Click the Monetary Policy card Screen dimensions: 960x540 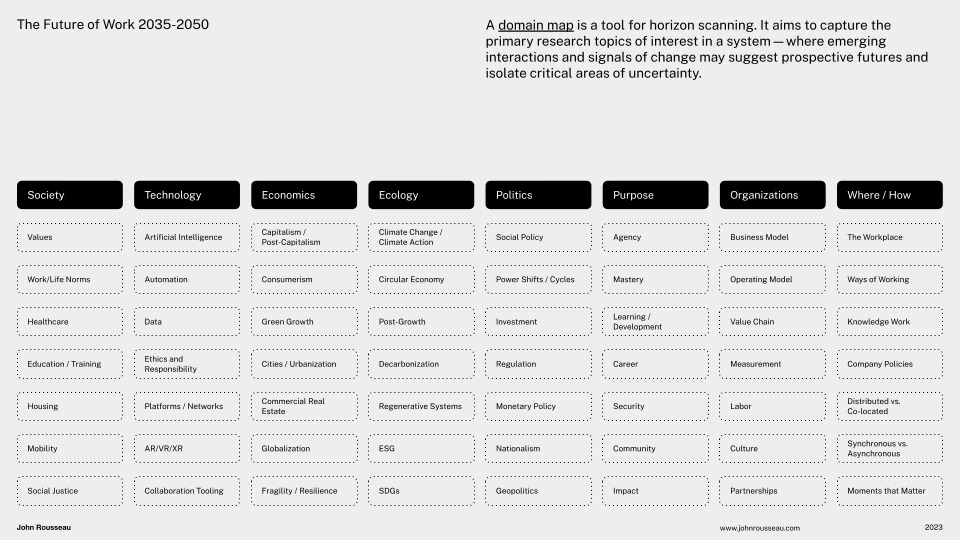[538, 406]
